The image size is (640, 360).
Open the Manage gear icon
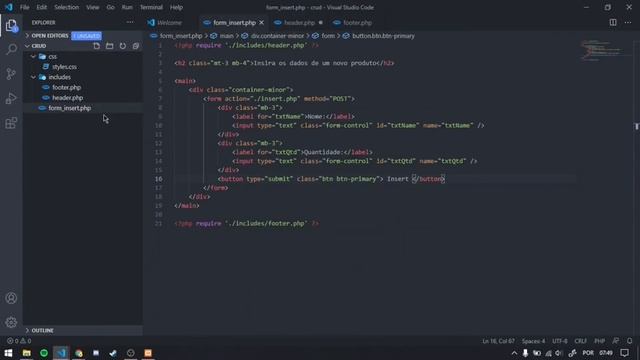pyautogui.click(x=11, y=322)
